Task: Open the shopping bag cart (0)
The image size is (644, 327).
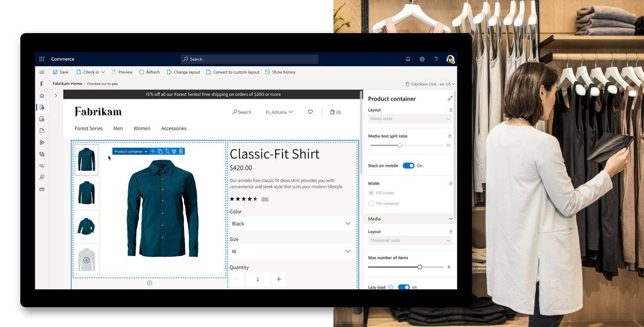Action: [x=335, y=112]
